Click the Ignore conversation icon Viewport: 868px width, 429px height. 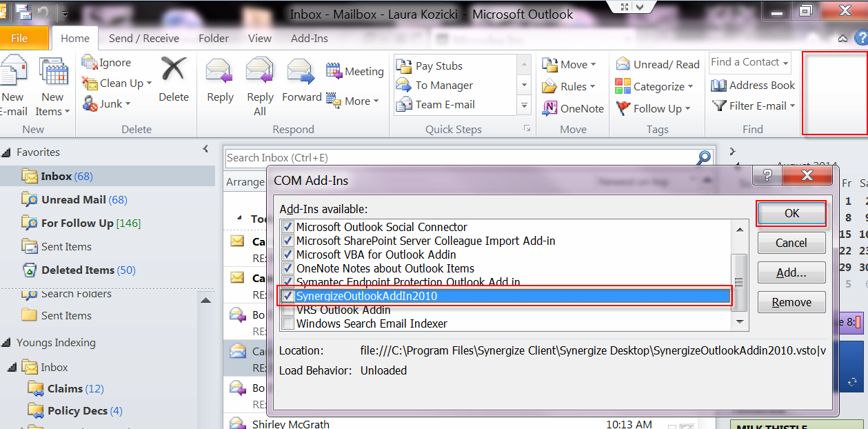tap(90, 62)
